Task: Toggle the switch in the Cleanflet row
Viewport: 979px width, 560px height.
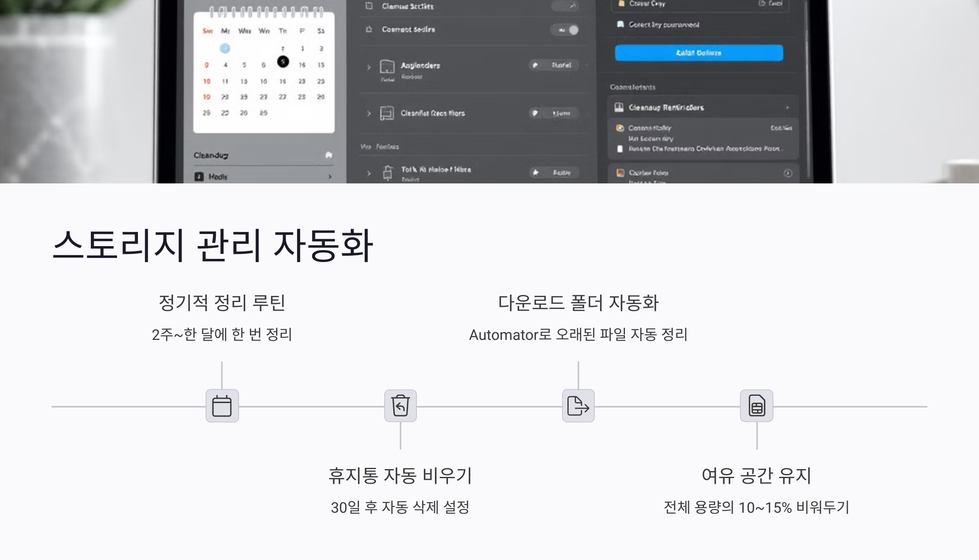Action: (554, 113)
